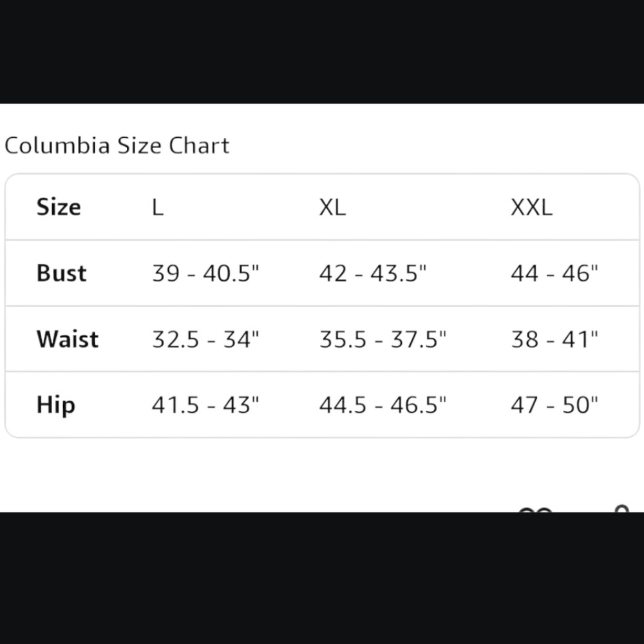
Task: Click the 39 - 40.5" bust measurement
Action: 206,273
